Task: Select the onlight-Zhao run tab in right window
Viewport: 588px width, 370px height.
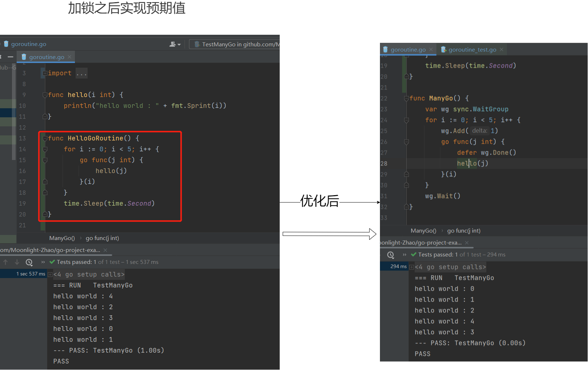Action: click(x=421, y=243)
